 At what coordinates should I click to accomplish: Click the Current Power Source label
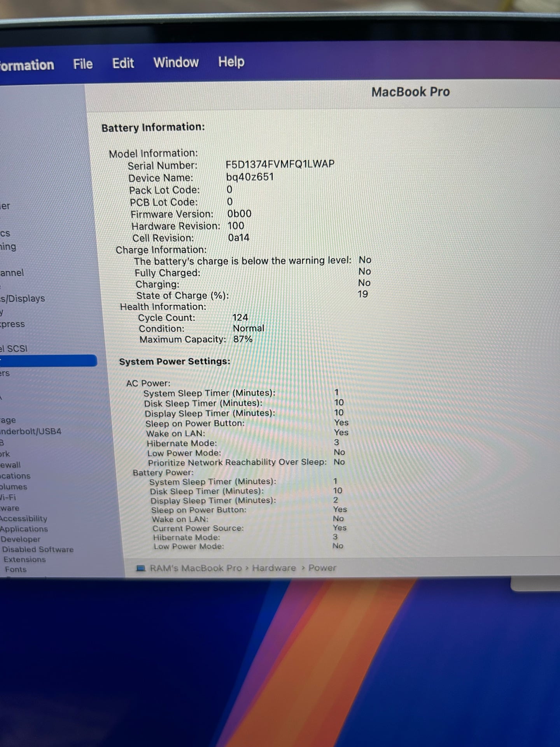[x=198, y=528]
